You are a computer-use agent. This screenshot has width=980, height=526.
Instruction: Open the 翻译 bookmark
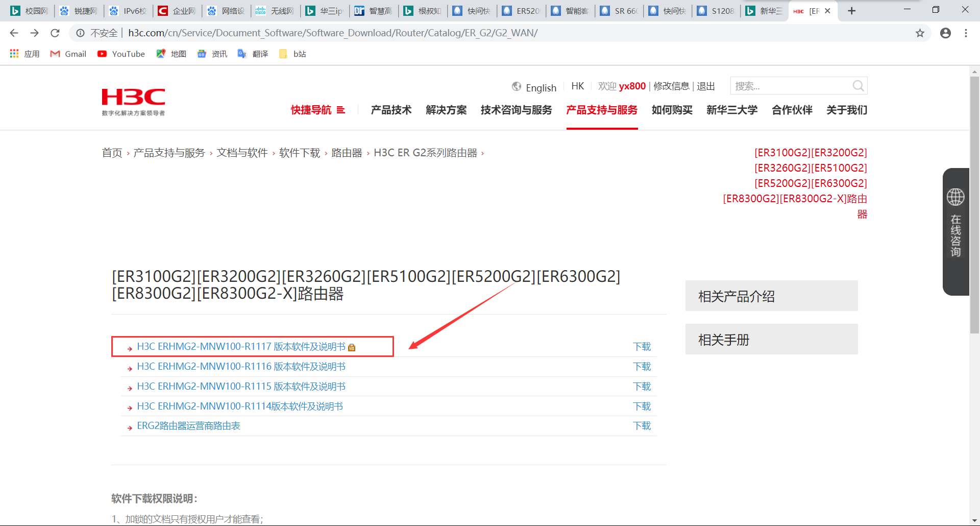coord(253,54)
